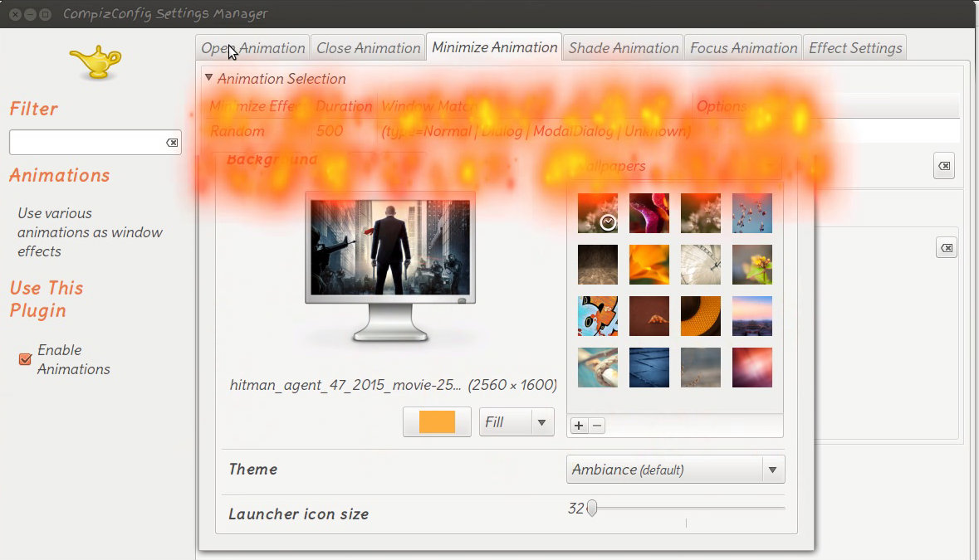979x560 pixels.
Task: Open the Effect Settings tab
Action: click(x=855, y=47)
